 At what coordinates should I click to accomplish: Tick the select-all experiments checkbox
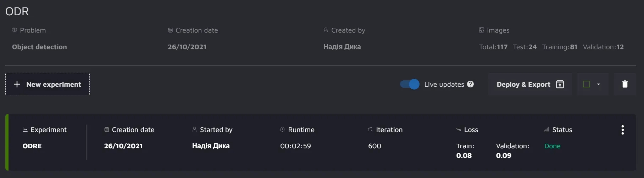click(x=587, y=84)
